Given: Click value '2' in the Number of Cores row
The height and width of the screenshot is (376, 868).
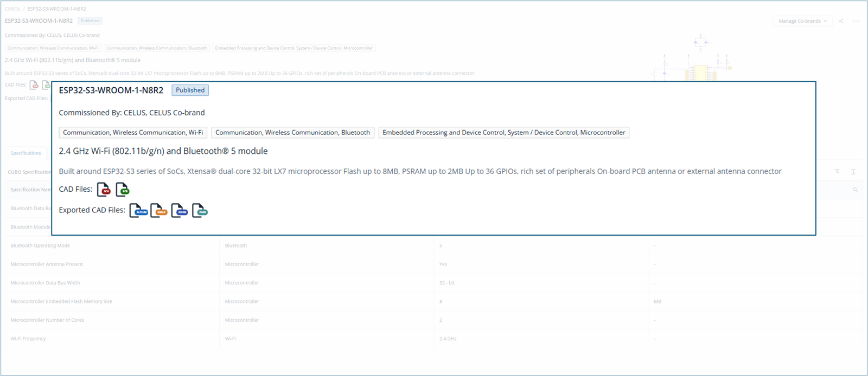Looking at the screenshot, I should pos(441,320).
